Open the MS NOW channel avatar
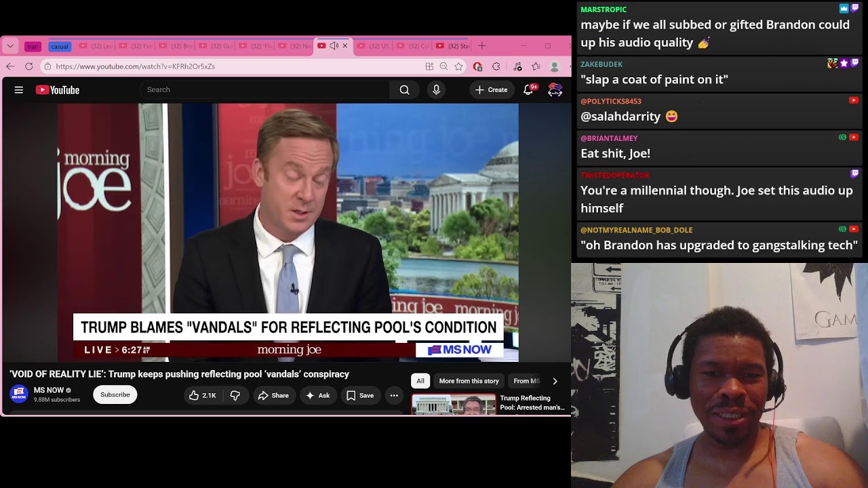The width and height of the screenshot is (868, 488). (19, 394)
